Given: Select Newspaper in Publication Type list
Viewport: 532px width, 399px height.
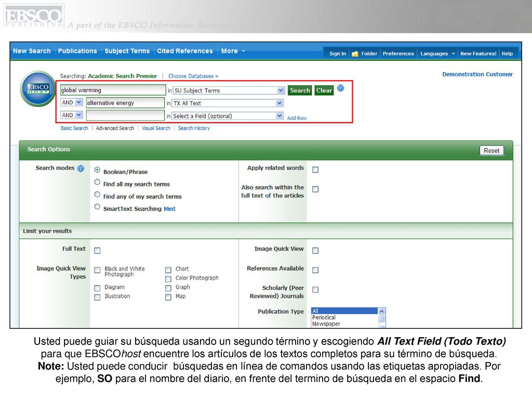Looking at the screenshot, I should [344, 324].
